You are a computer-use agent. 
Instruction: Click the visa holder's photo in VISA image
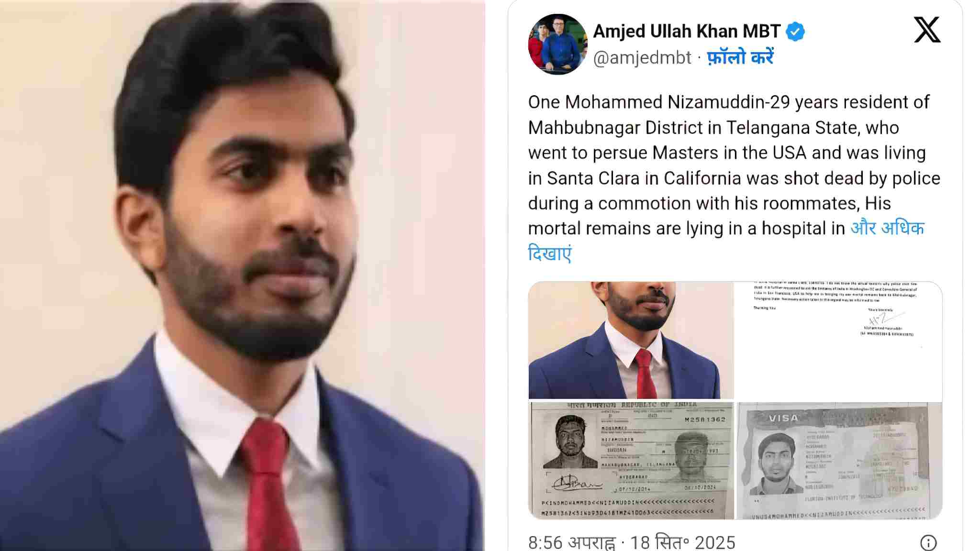pos(776,463)
